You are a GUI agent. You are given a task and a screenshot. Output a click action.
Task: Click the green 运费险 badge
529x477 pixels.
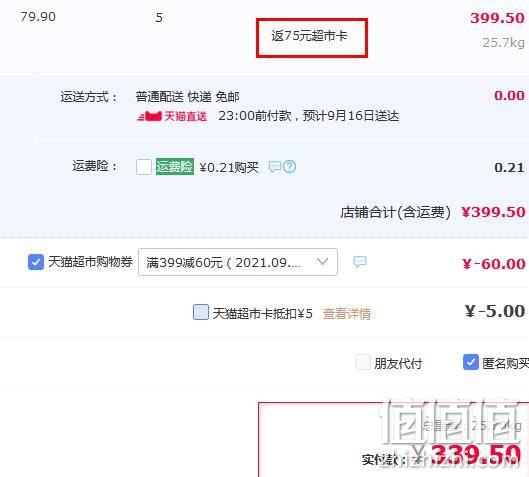tap(175, 166)
